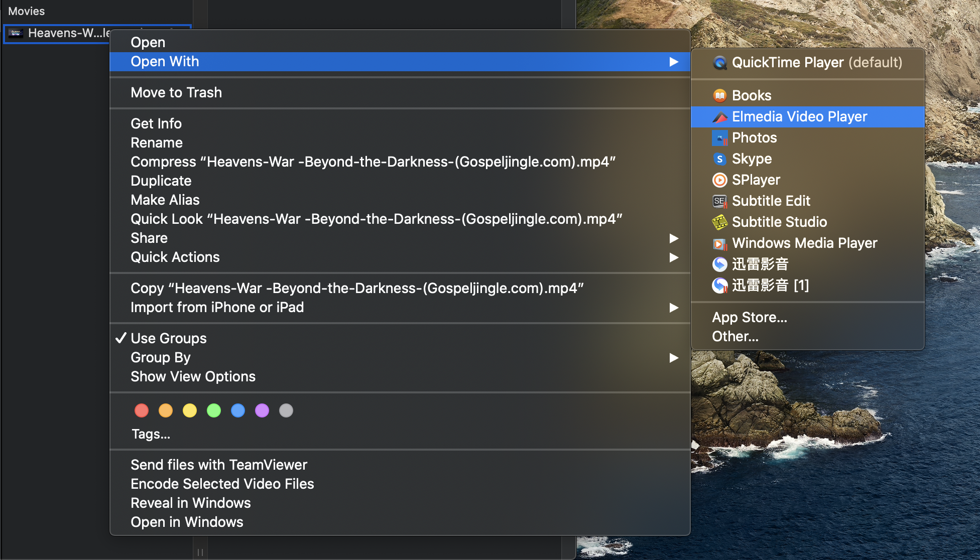Choose Make Alias
980x560 pixels.
[400, 200]
